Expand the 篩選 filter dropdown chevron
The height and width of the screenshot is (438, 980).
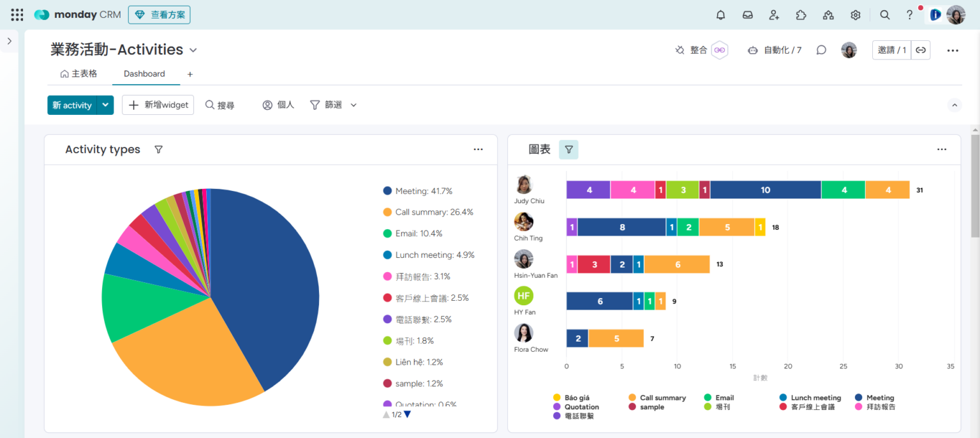click(353, 105)
